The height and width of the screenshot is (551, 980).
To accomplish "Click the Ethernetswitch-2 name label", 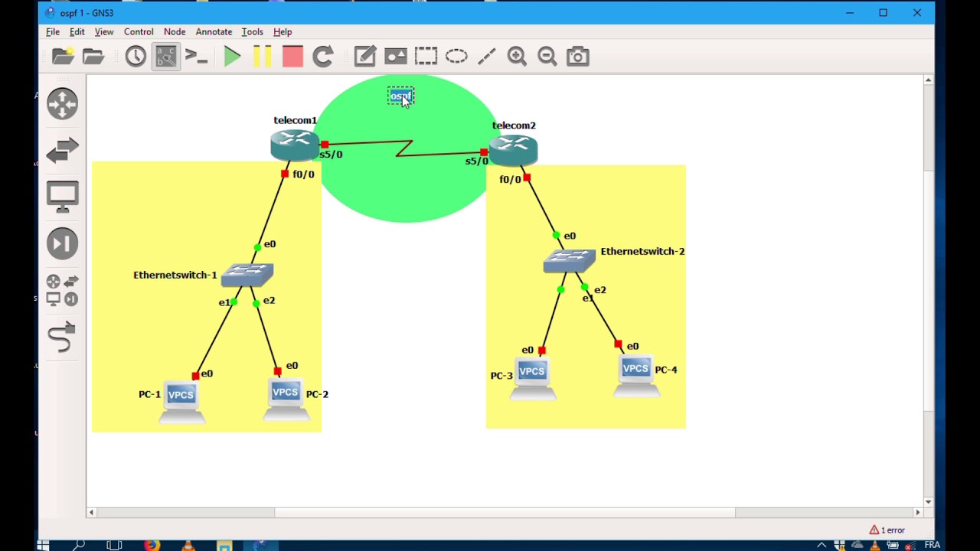I will point(642,251).
